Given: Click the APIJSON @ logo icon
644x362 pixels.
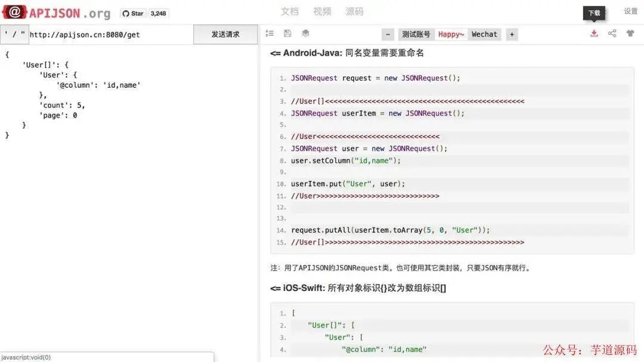Looking at the screenshot, I should [x=14, y=12].
